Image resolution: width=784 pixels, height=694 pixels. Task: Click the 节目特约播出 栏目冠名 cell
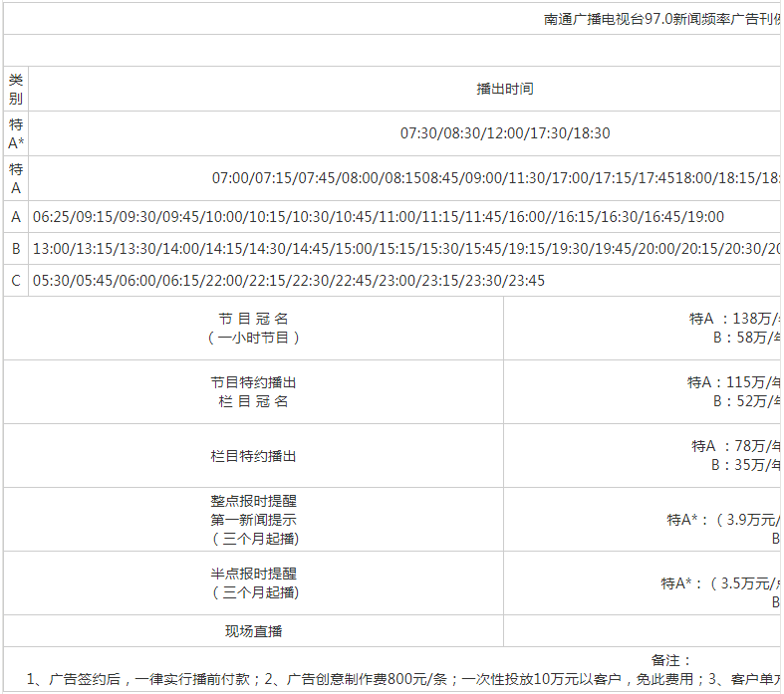click(253, 391)
